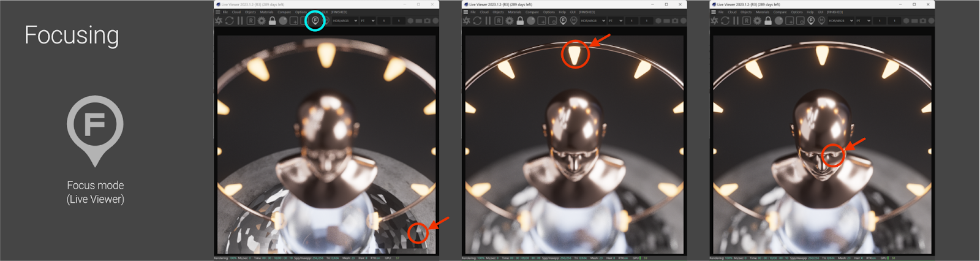
Task: Click the red-circled top lamp in middle render
Action: pos(575,55)
